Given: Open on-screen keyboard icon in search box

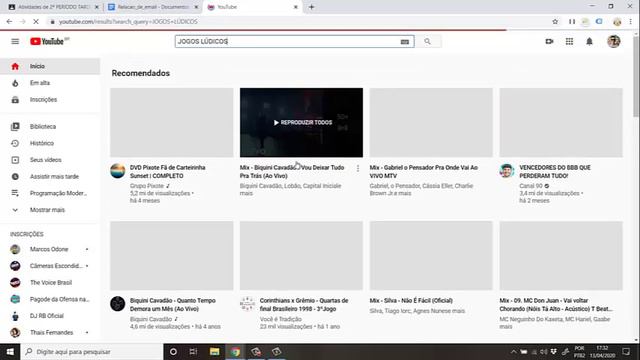Looking at the screenshot, I should 404,42.
